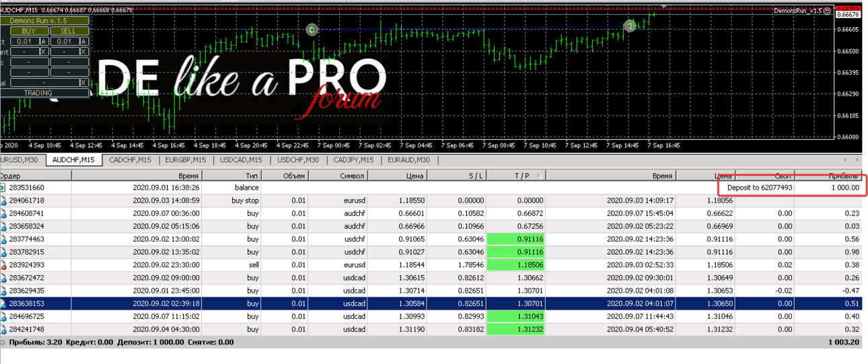Viewport: 868px width, 364px height.
Task: Open the USDCAD,M15 chart tab
Action: (242, 160)
